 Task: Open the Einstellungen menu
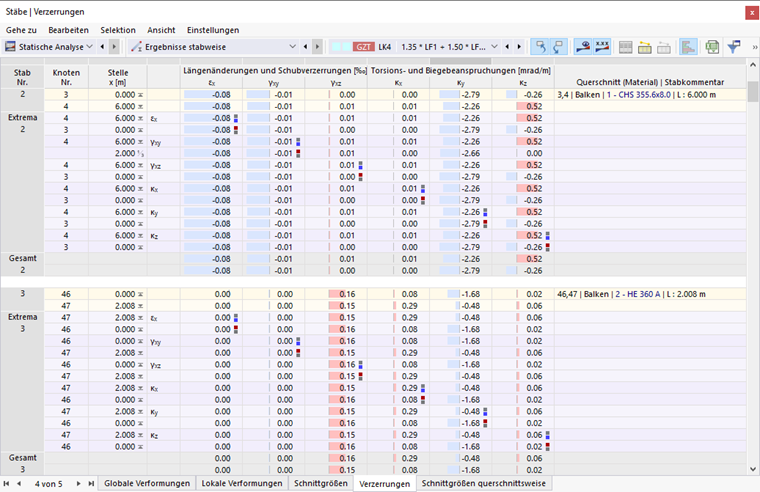213,30
